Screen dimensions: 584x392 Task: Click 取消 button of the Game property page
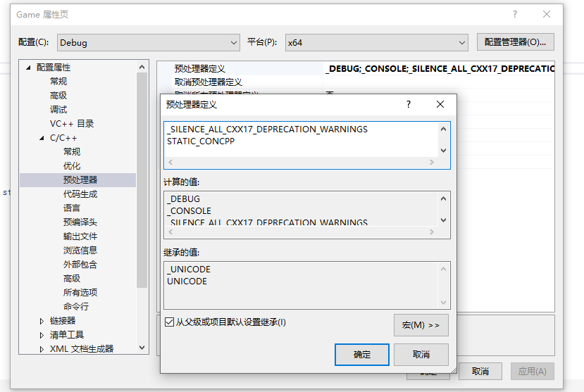point(480,371)
